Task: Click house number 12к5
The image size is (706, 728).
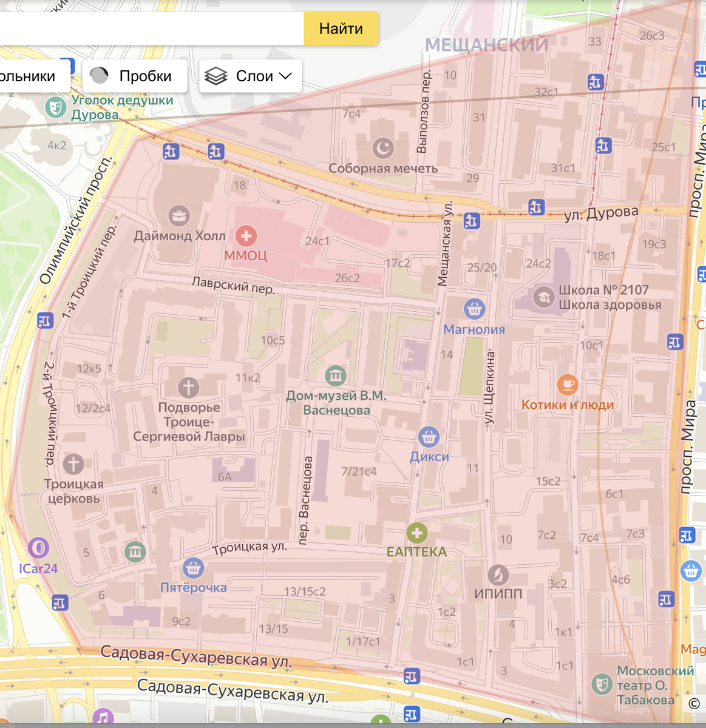Action: click(89, 369)
